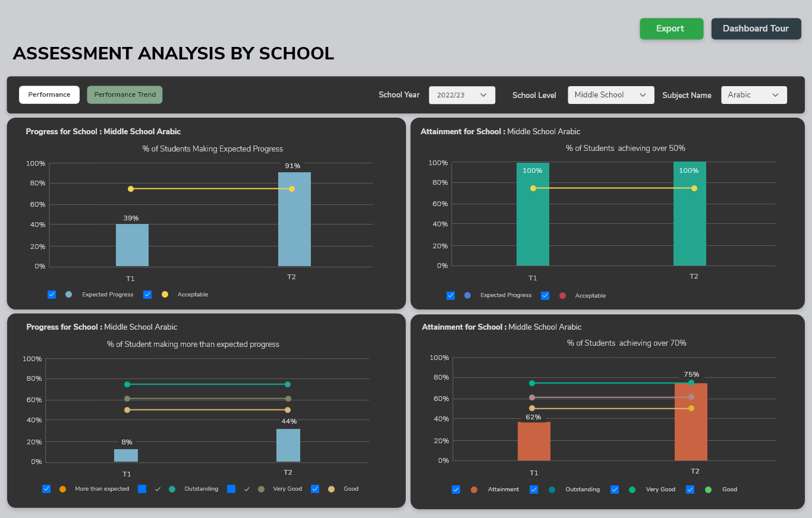Uncheck the Attainment legend checkbox in over 70% chart

tap(456, 489)
